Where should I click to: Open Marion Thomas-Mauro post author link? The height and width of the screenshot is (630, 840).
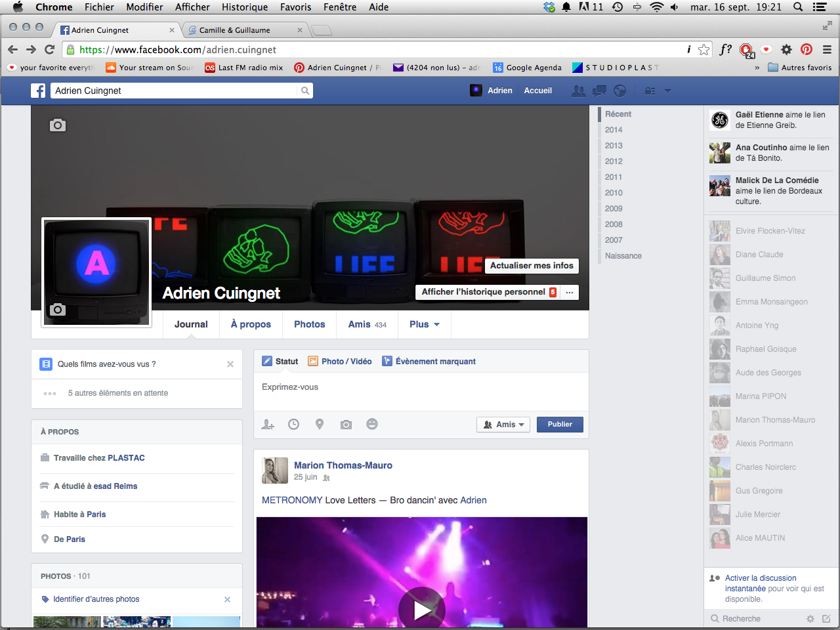pos(343,465)
